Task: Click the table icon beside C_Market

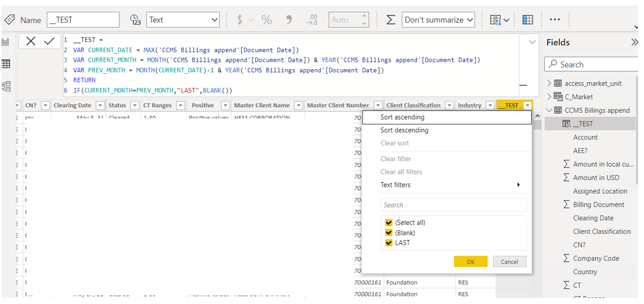Action: (x=558, y=97)
